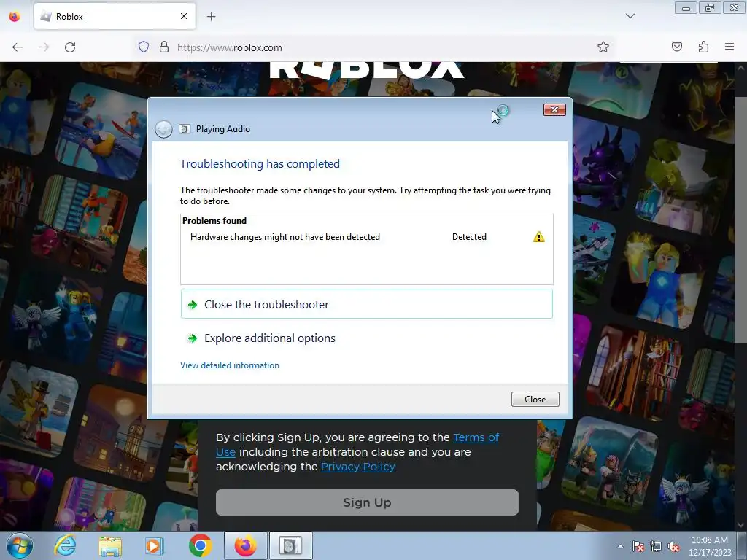
Task: Click the Troubleshooting has completed heading
Action: [x=260, y=164]
